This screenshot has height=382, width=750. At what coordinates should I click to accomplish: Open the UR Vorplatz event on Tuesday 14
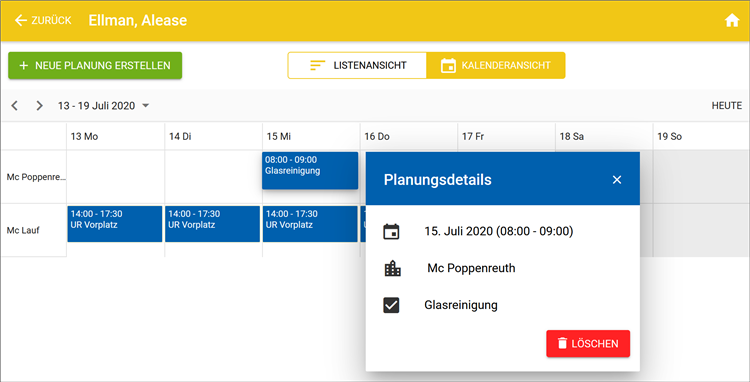tap(212, 224)
